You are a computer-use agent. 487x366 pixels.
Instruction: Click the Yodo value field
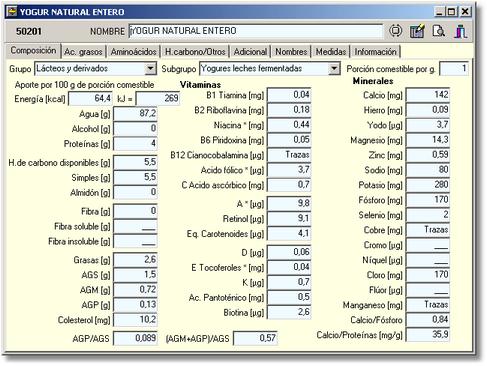pyautogui.click(x=428, y=125)
